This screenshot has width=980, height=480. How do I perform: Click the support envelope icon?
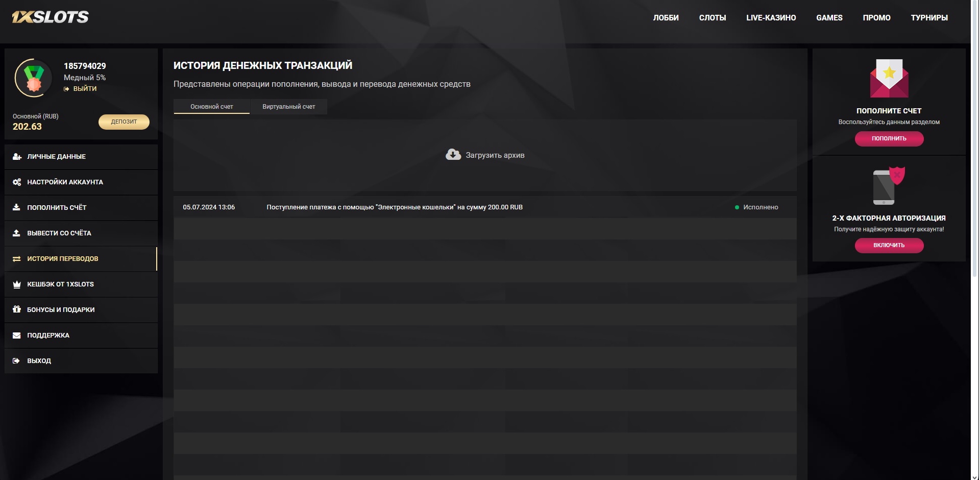17,335
